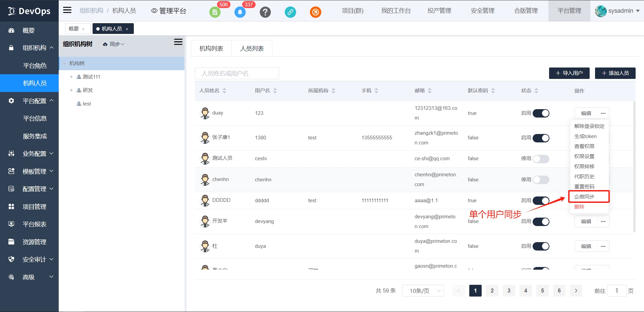
Task: Enable the status switch for 测试人员
Action: click(x=541, y=159)
